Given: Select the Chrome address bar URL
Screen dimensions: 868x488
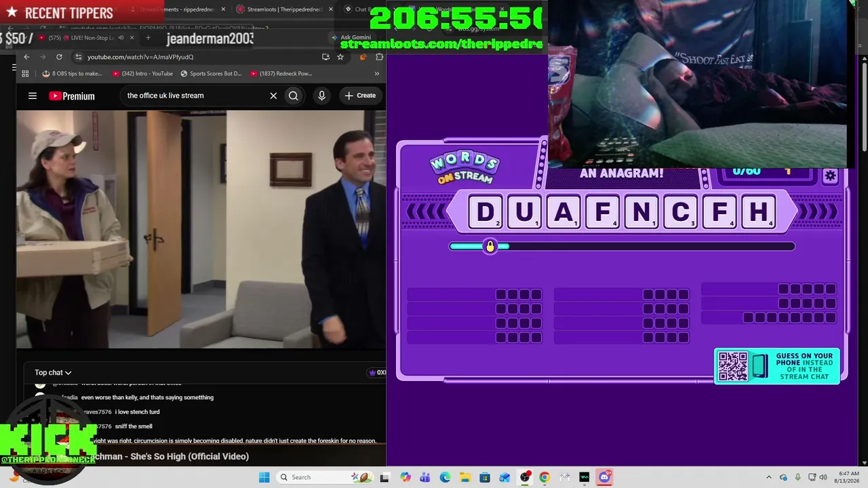Looking at the screenshot, I should [140, 57].
